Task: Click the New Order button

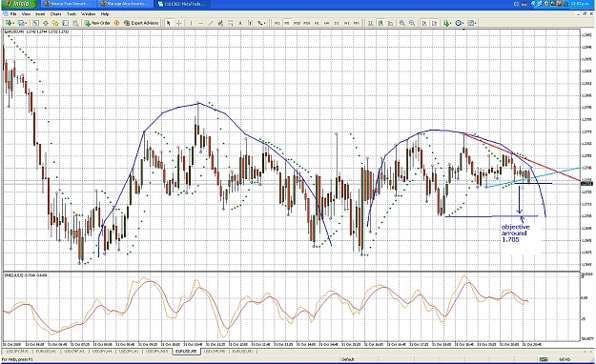Action: click(x=97, y=23)
